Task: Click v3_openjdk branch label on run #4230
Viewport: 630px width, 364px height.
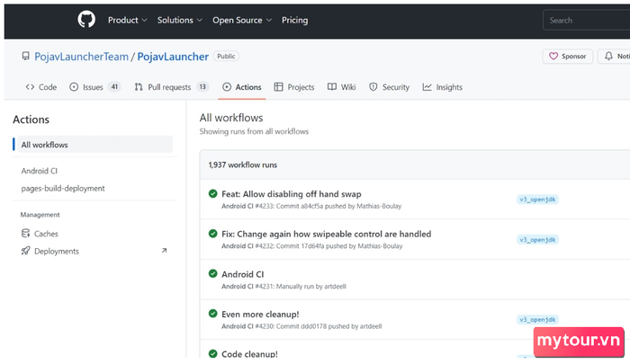Action: pos(537,320)
